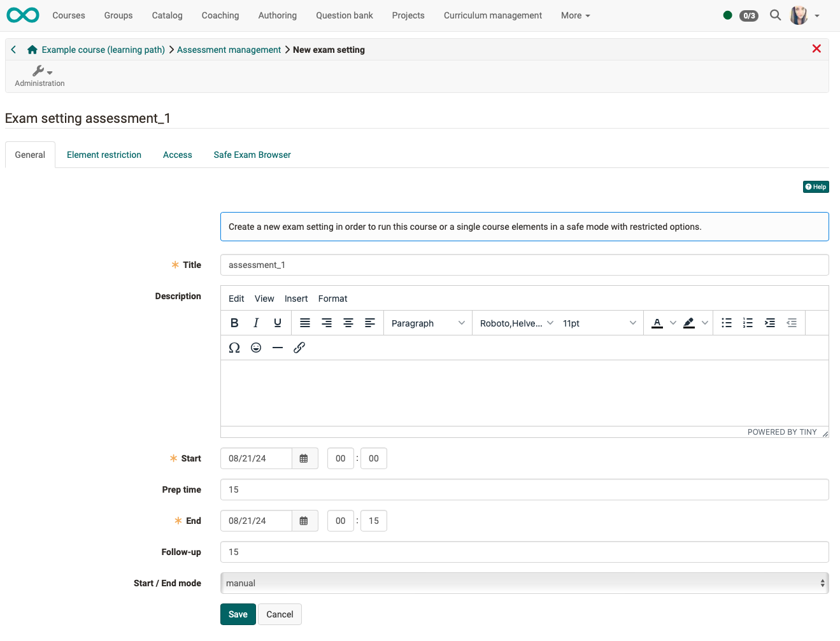
Task: Decrease indent in the editor
Action: pos(792,323)
